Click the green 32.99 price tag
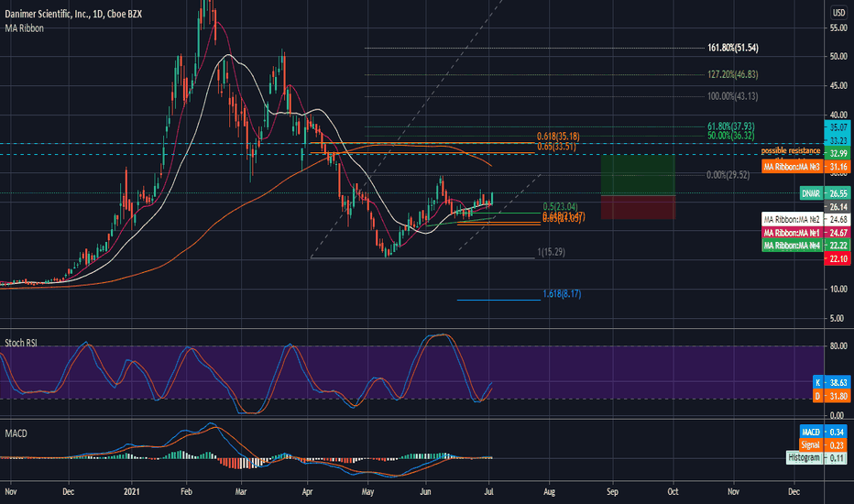854x504 pixels. (838, 153)
